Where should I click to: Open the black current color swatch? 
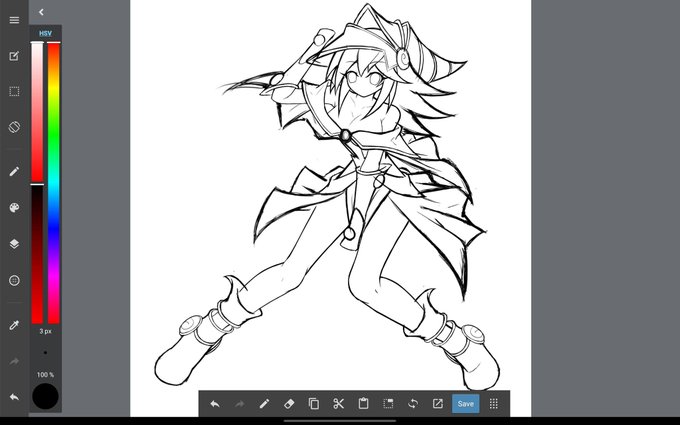[46, 396]
